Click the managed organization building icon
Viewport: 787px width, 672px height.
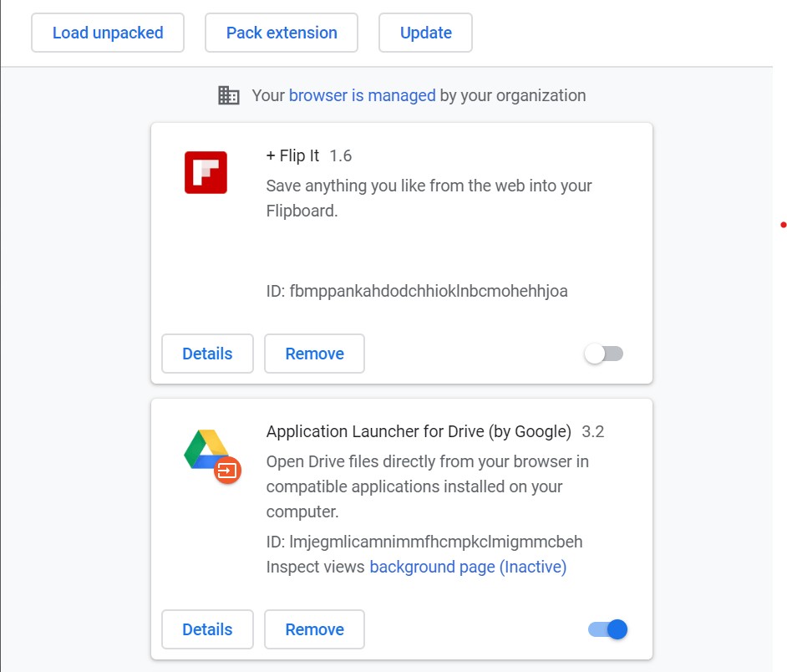[228, 95]
